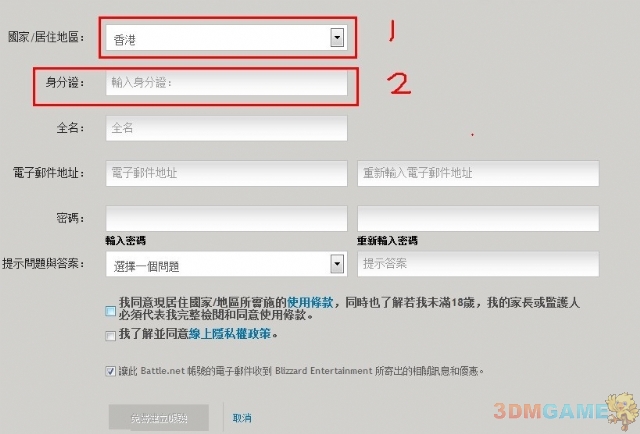The width and height of the screenshot is (640, 434).
Task: Click into the 全名 full name field
Action: tap(227, 128)
